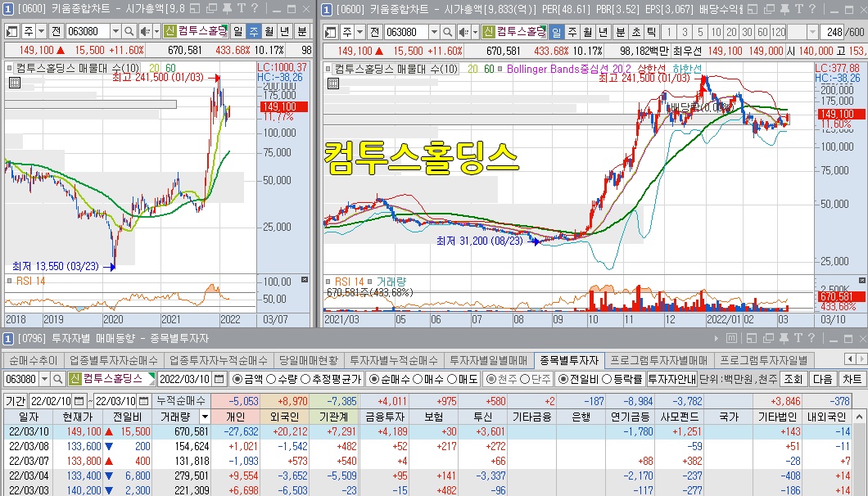
Task: Toggle the side panel icon in the left chart window
Action: pyautogui.click(x=11, y=32)
